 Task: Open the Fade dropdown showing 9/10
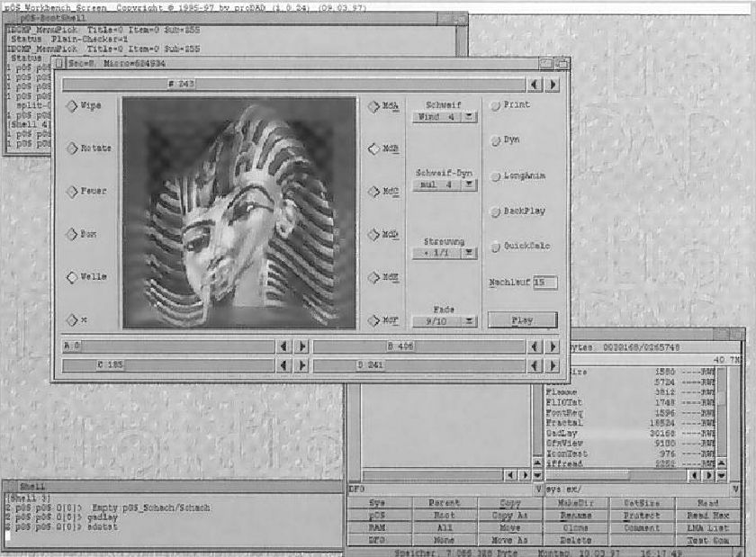click(x=444, y=321)
